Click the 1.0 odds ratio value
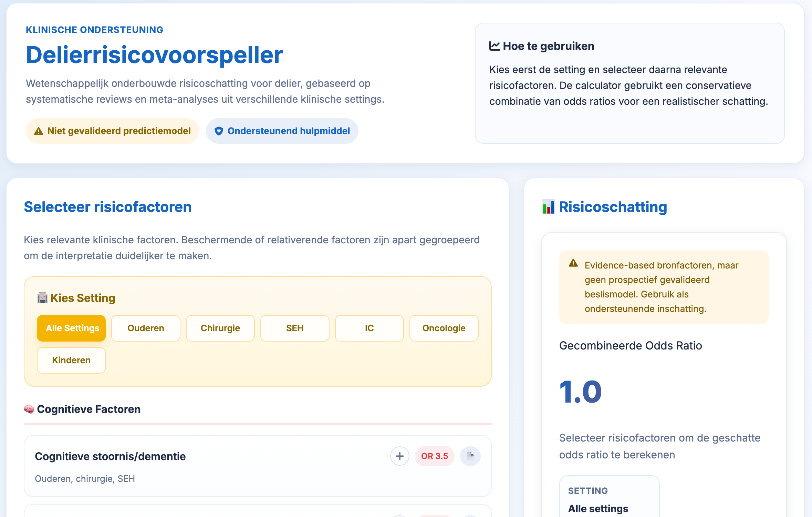 click(581, 392)
